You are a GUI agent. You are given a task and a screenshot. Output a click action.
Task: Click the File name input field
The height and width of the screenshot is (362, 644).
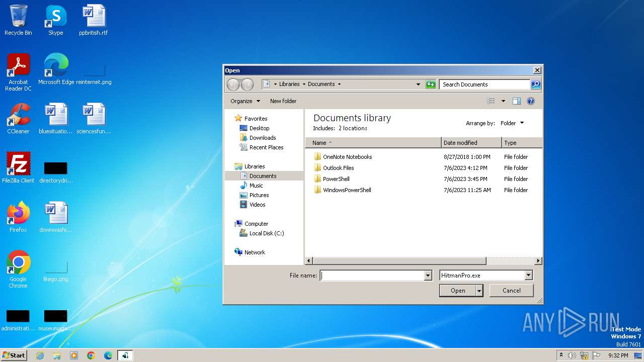coord(372,276)
